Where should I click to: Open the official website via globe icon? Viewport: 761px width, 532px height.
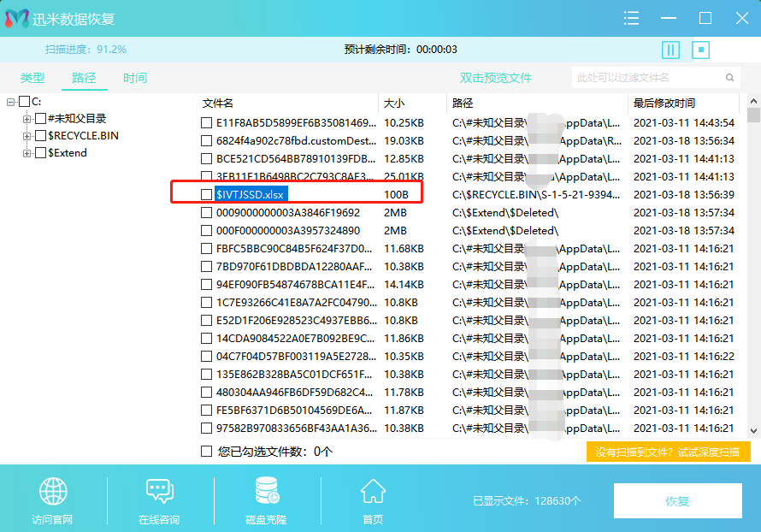click(52, 490)
